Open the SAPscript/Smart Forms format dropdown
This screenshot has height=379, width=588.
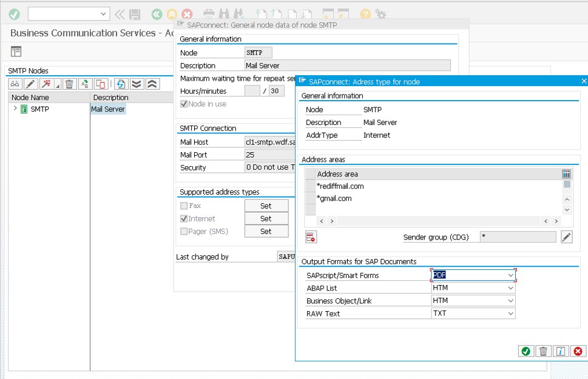click(510, 275)
